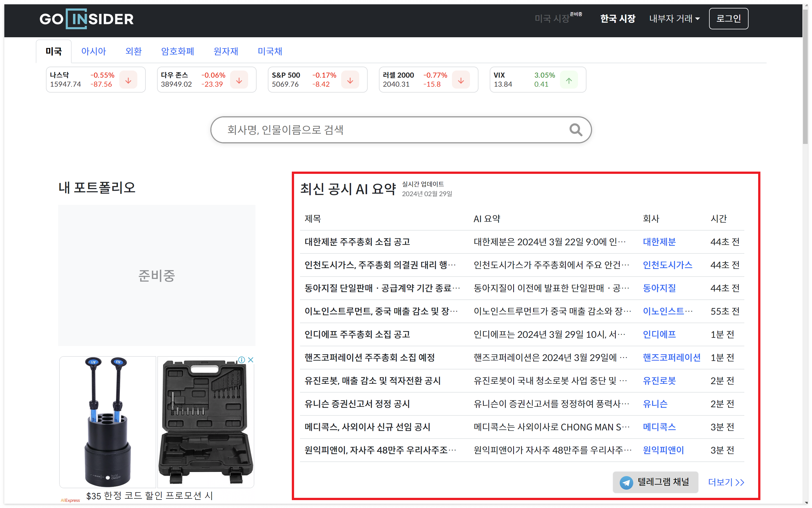Click the 인천도시가스 의결권 대리 title
The image size is (812, 508).
click(380, 265)
